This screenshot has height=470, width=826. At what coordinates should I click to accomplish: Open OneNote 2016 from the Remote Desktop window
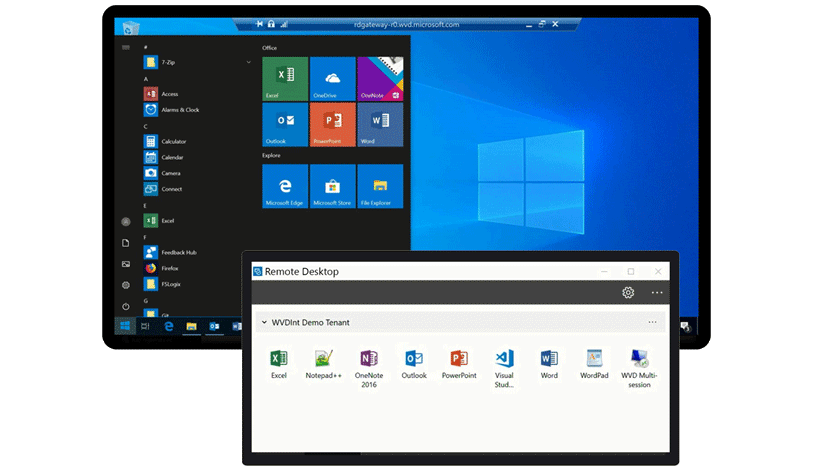click(369, 369)
